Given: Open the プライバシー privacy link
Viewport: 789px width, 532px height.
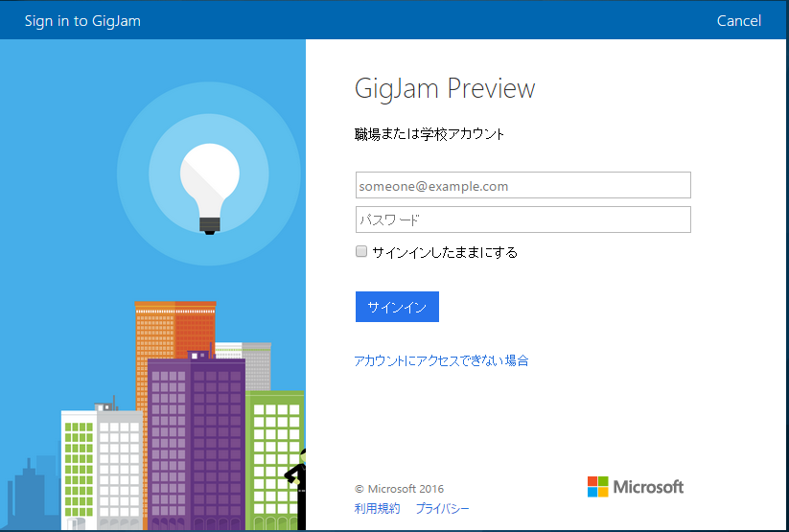Looking at the screenshot, I should point(442,508).
